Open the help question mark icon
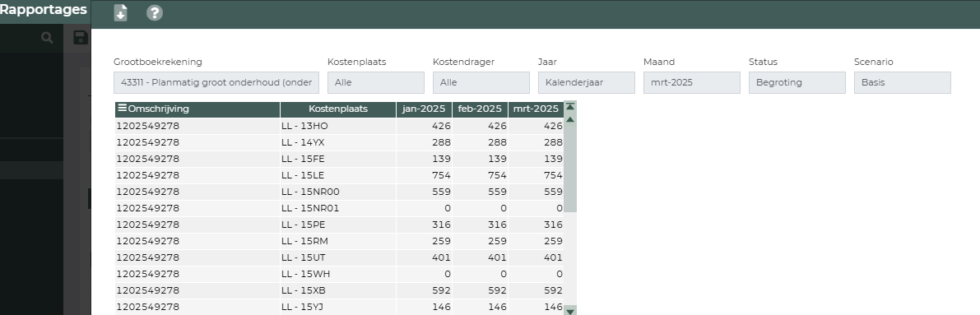 pyautogui.click(x=155, y=12)
